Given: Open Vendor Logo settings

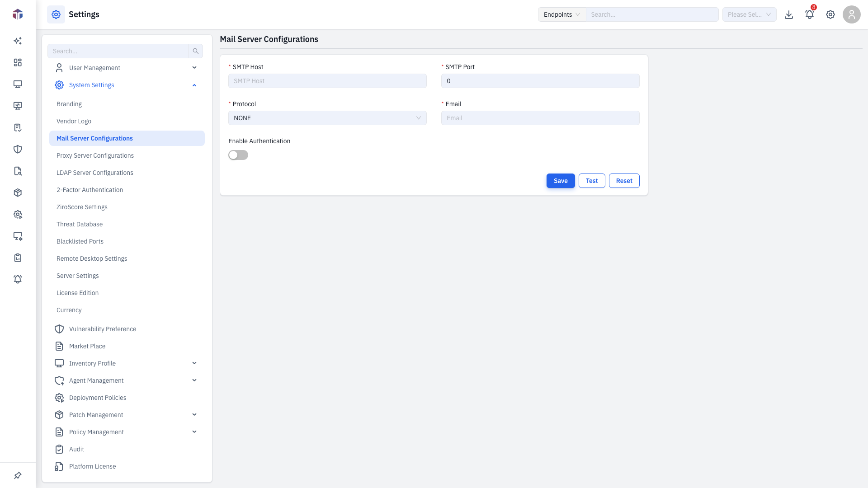Looking at the screenshot, I should click(127, 121).
